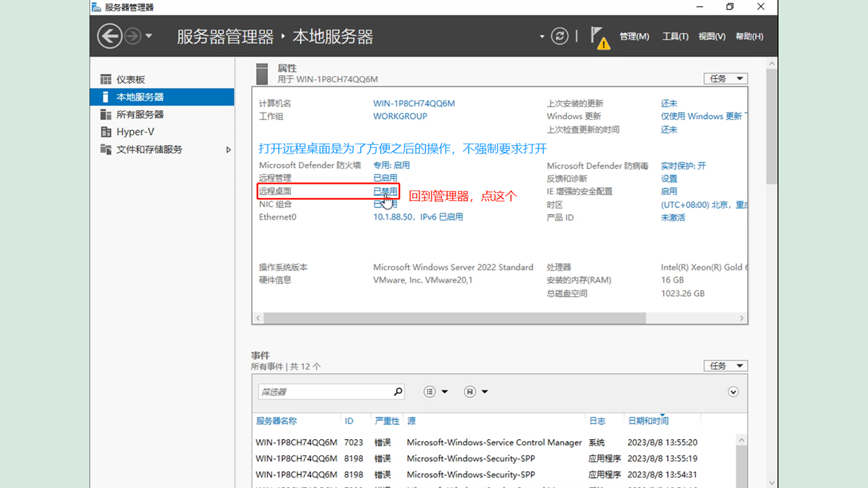Sort events by 日期和时间 column

[648, 421]
